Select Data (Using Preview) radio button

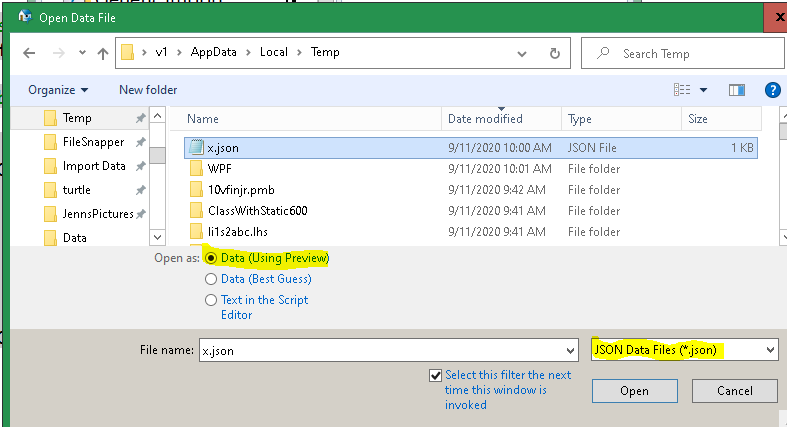click(211, 258)
